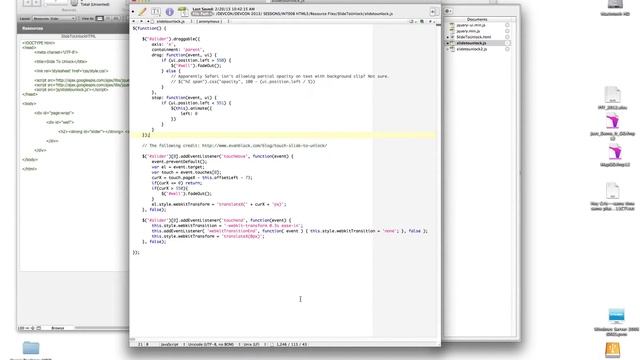
Task: Click the Browse button at background window bottom
Action: (58, 328)
